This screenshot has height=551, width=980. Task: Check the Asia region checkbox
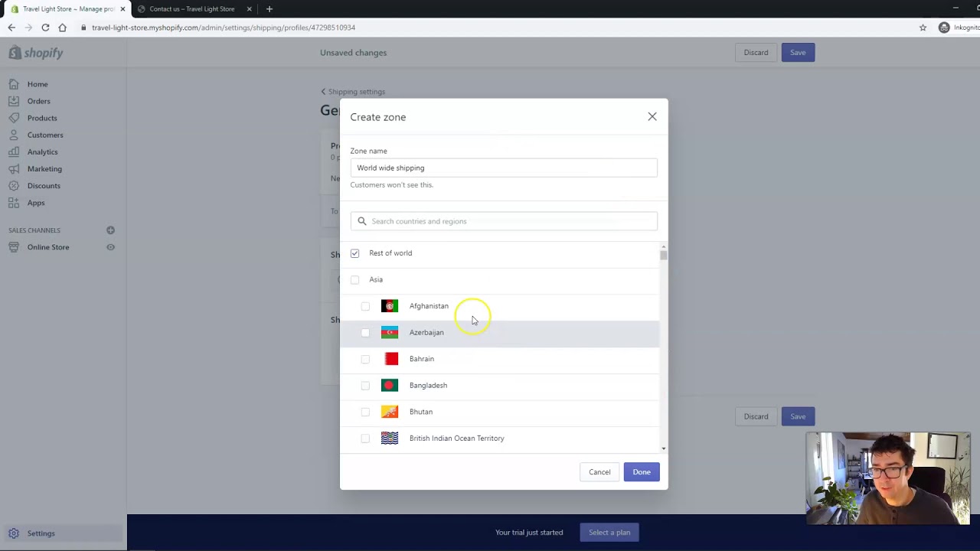coord(354,279)
